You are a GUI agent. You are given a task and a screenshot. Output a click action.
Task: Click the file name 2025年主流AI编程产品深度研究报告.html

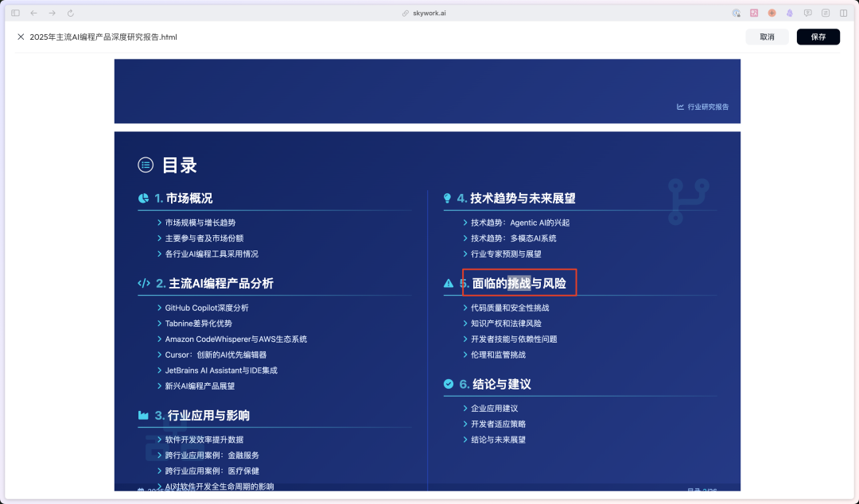pyautogui.click(x=103, y=37)
